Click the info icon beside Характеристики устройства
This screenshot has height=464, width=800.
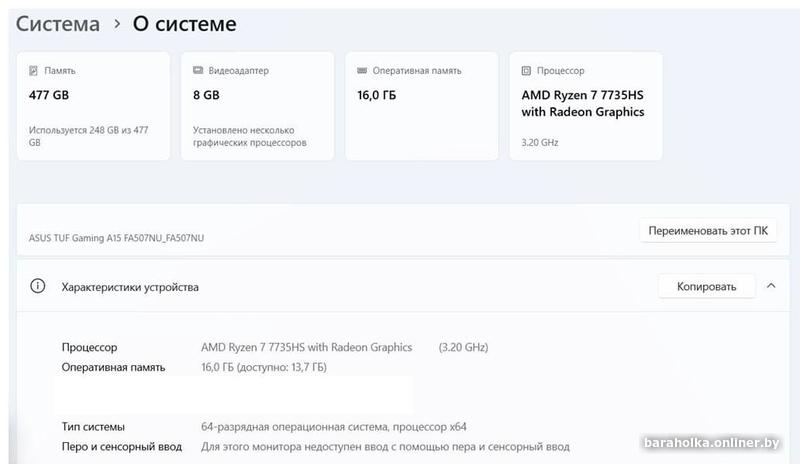tap(38, 287)
